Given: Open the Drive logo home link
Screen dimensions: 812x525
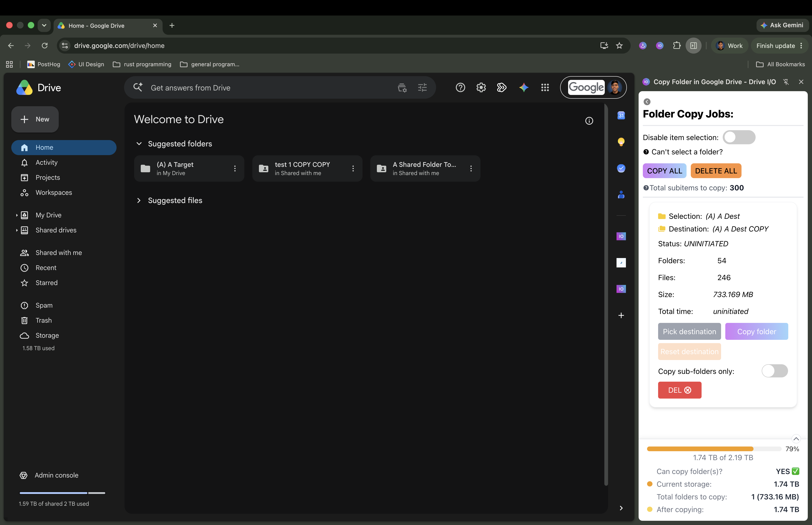Looking at the screenshot, I should (x=39, y=88).
